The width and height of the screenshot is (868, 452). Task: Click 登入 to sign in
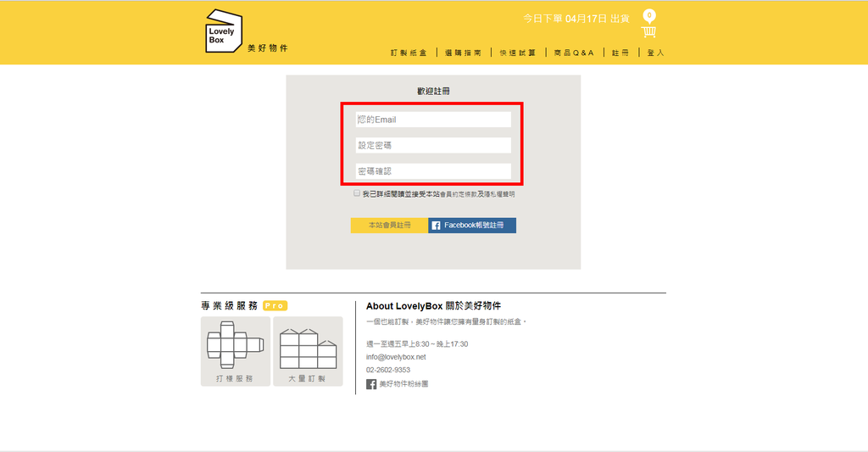(655, 53)
